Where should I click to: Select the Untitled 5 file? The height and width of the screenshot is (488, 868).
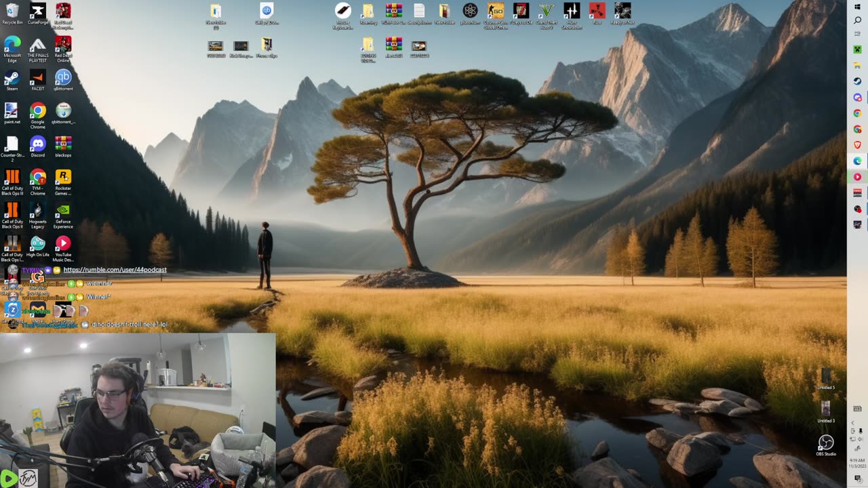pyautogui.click(x=826, y=379)
